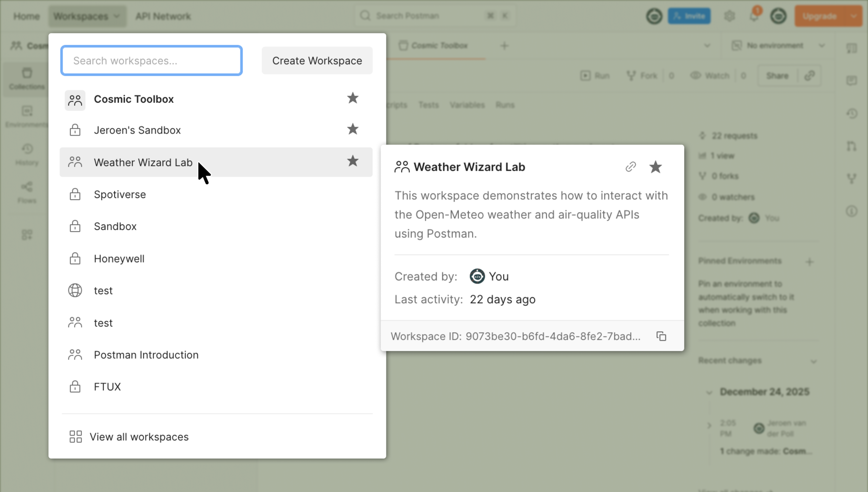Open History in left sidebar
This screenshot has width=868, height=492.
point(27,154)
